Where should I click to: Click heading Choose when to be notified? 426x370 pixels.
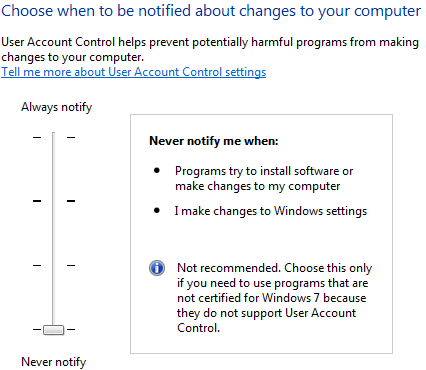[x=211, y=11]
